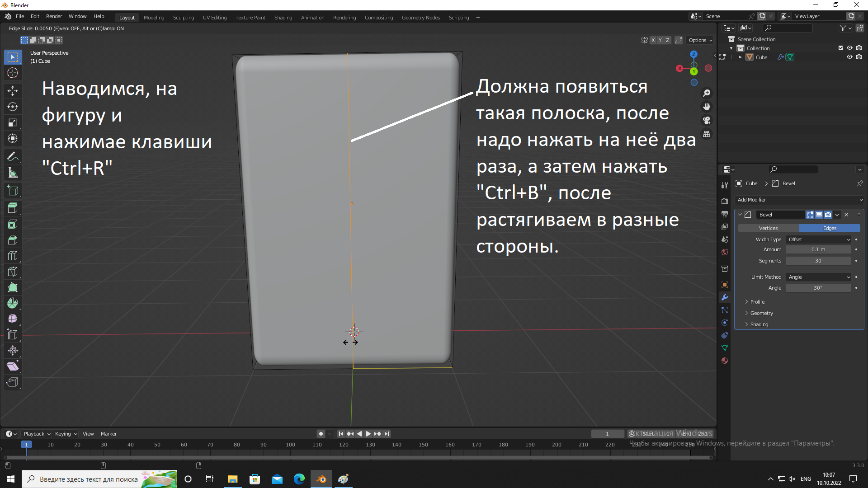Open the Playback dropdown menu

coord(37,434)
